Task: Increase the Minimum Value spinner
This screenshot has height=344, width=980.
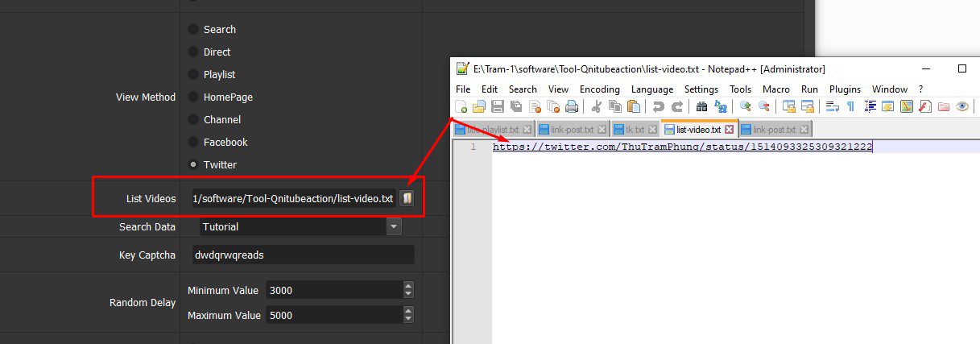Action: [x=408, y=285]
